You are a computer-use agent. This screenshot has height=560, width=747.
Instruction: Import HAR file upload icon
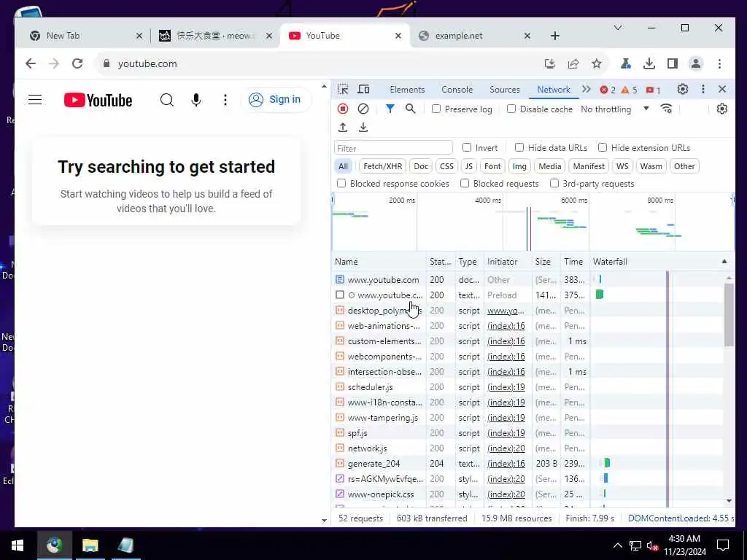click(x=343, y=127)
